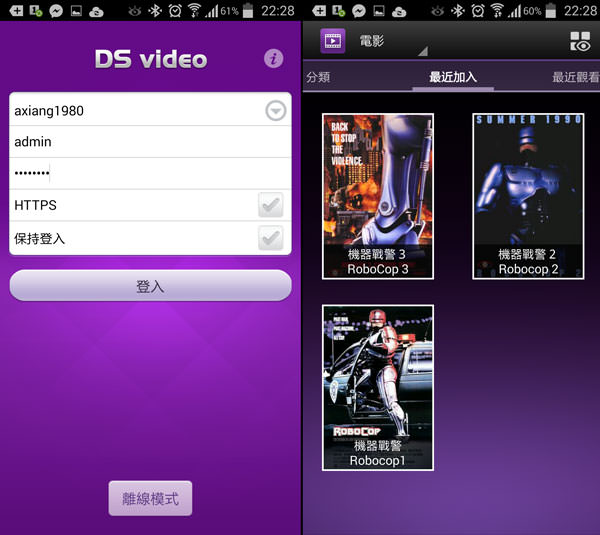This screenshot has height=535, width=600.
Task: Tap alarm icon in left status bar
Action: point(175,11)
